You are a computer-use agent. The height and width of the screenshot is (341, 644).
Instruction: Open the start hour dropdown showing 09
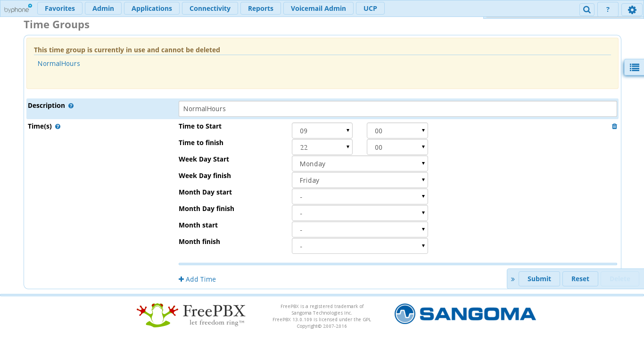[322, 131]
